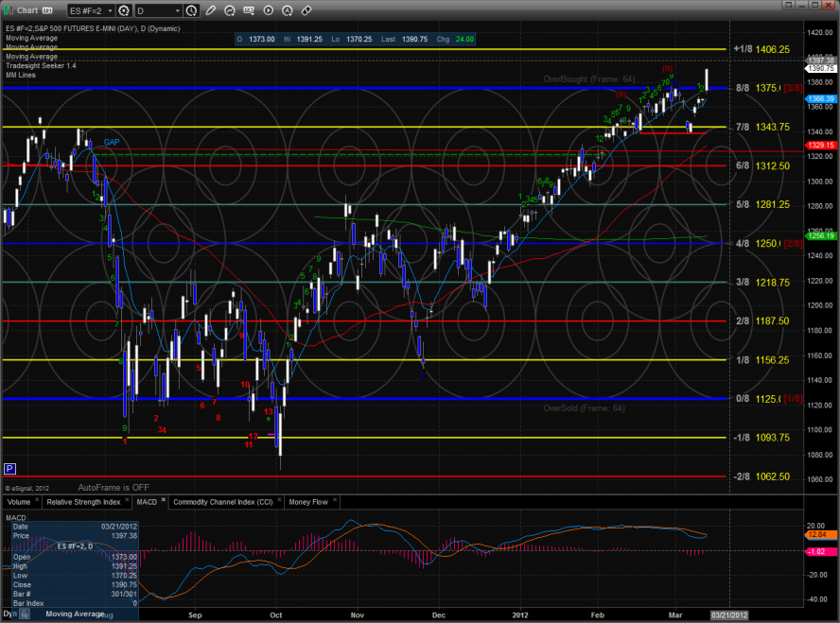Click the link chart icon in toolbar
The image size is (840, 623).
(306, 10)
